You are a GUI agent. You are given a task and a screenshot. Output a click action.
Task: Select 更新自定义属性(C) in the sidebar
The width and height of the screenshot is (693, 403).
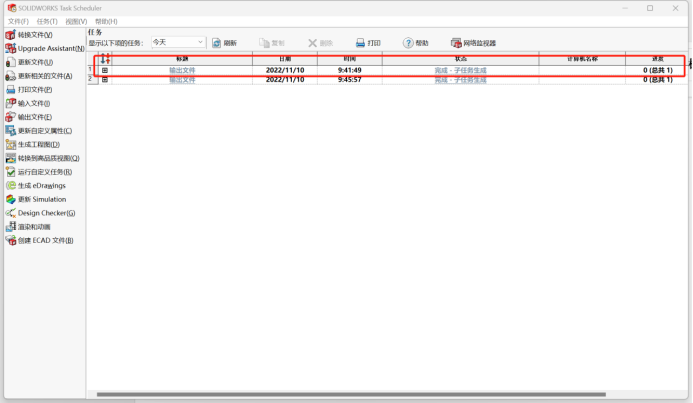(39, 131)
